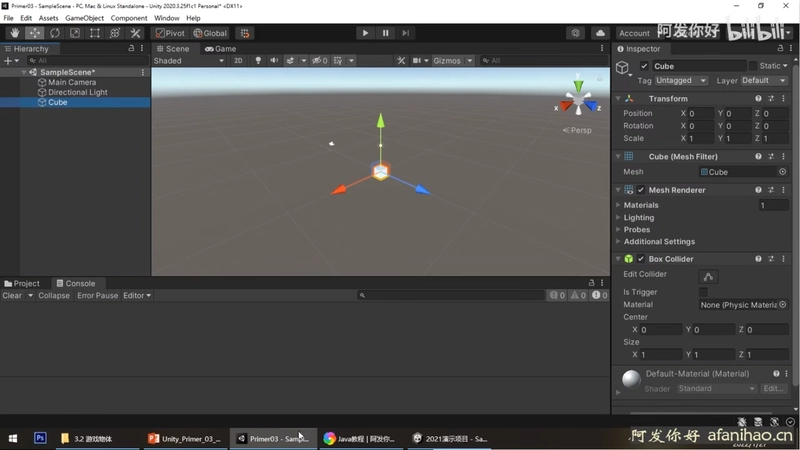Switch to the Game tab
The width and height of the screenshot is (800, 450).
(x=220, y=49)
